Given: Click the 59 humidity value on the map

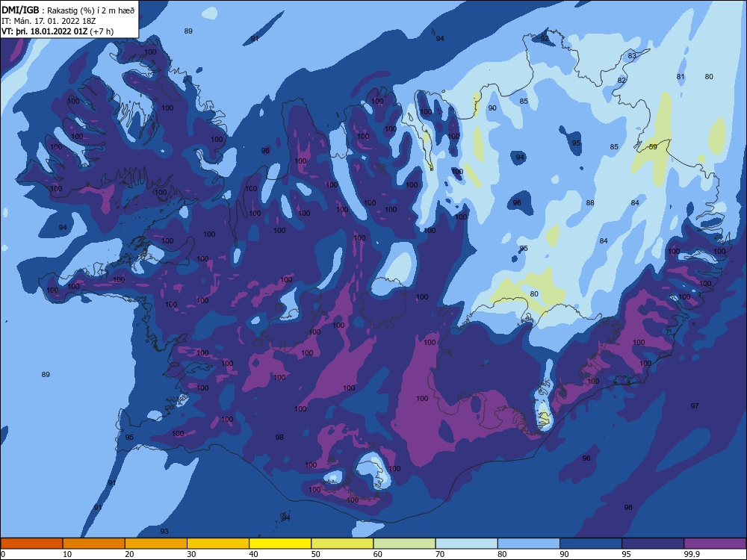Looking at the screenshot, I should point(653,146).
